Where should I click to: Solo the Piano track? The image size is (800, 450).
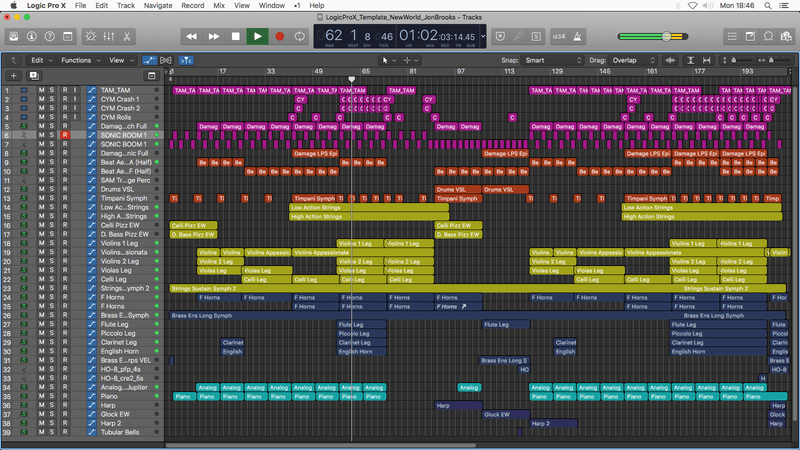coord(52,396)
